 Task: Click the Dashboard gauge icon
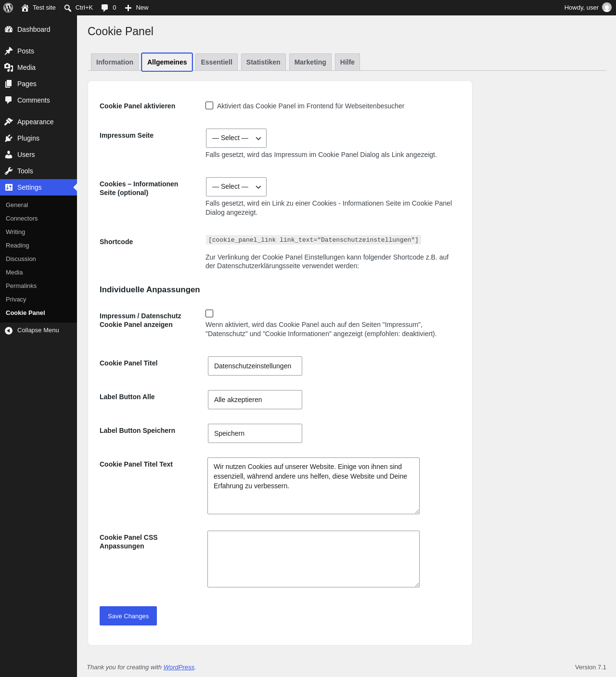[9, 29]
